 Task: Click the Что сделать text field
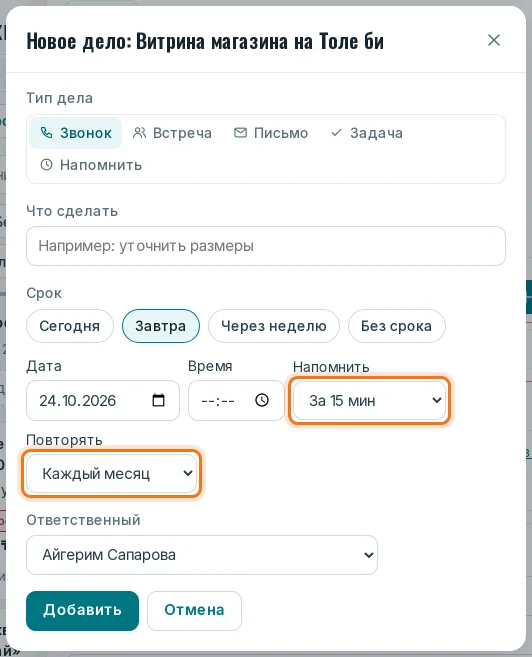click(266, 246)
